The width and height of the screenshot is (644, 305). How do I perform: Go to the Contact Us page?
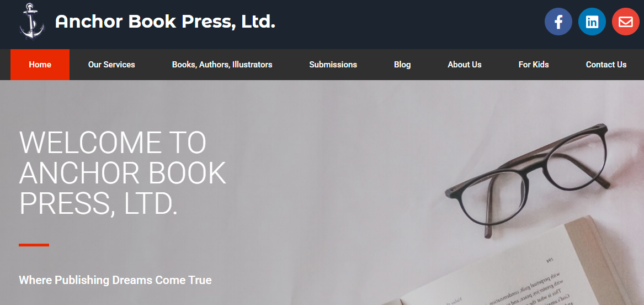606,65
